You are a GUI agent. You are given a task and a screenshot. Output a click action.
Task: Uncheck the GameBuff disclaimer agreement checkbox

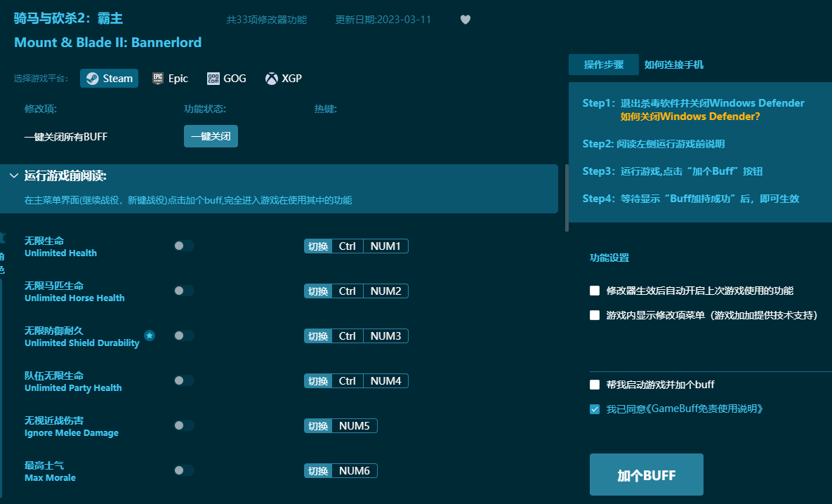tap(594, 409)
